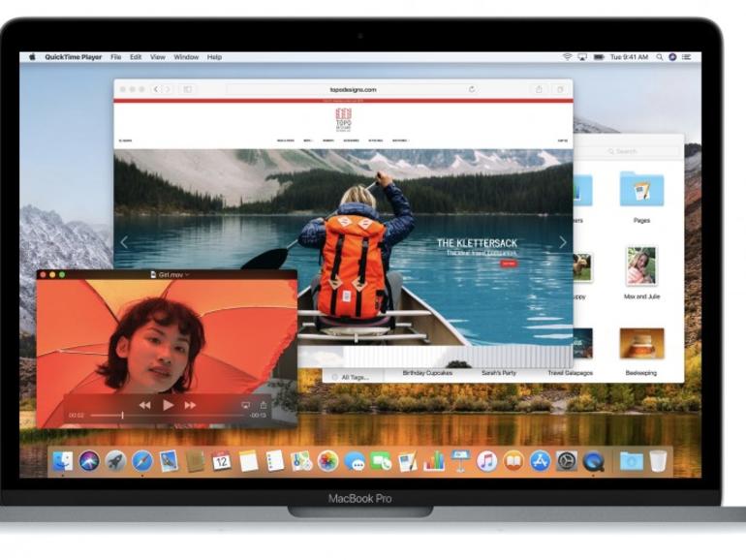Select Beekeeping file thumbnail
The image size is (746, 560).
coord(641,343)
